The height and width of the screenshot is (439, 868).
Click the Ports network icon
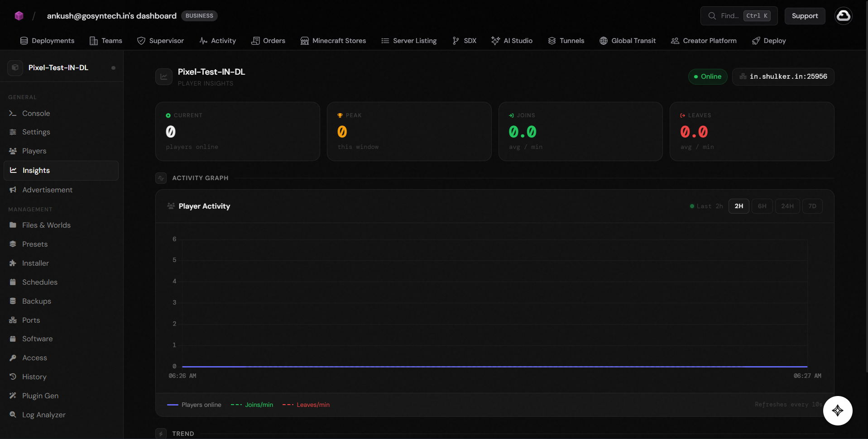point(13,320)
